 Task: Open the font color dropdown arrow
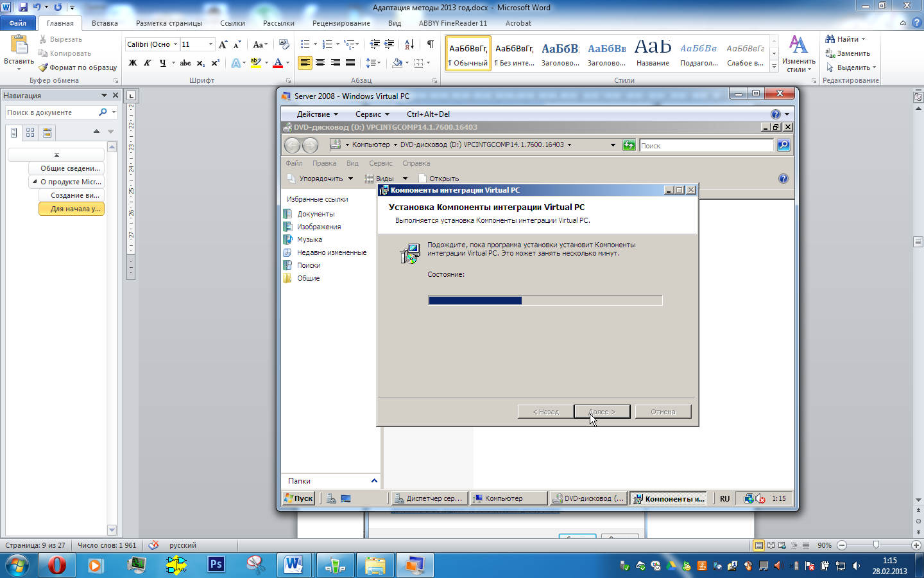point(287,63)
